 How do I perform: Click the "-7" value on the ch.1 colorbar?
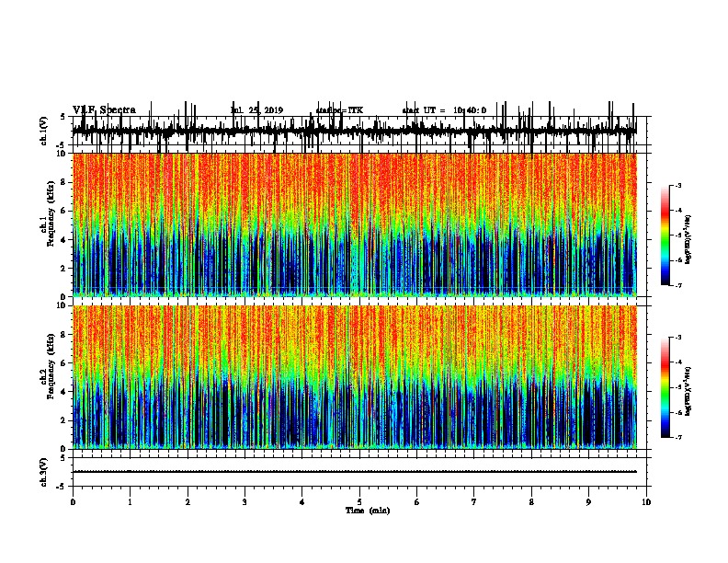click(678, 286)
